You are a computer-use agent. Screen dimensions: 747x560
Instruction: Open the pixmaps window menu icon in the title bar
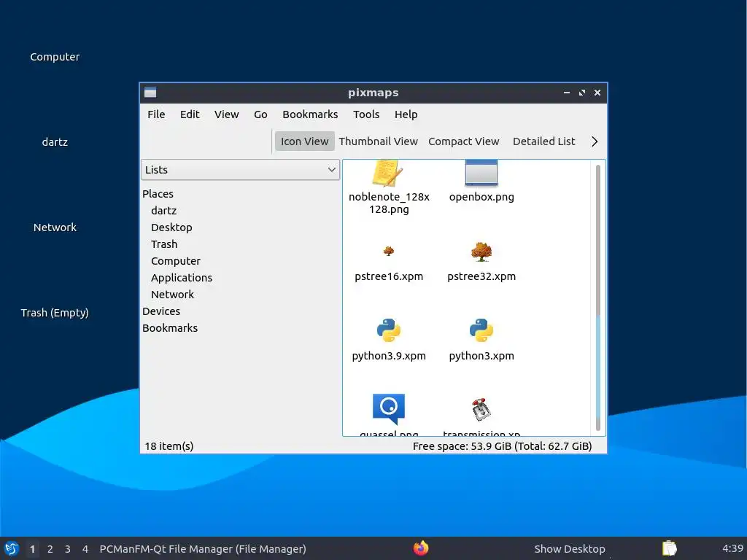tap(150, 93)
